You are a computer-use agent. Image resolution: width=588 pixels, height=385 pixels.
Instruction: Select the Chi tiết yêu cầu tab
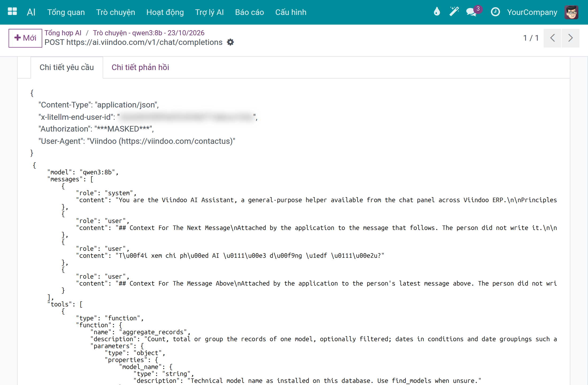point(67,67)
